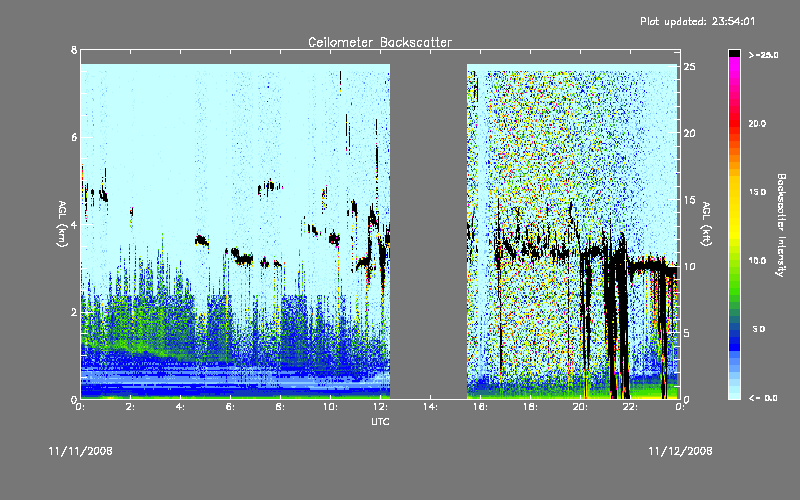This screenshot has height=500, width=800.
Task: Click the "8:" tick on the UTC axis
Action: 281,407
